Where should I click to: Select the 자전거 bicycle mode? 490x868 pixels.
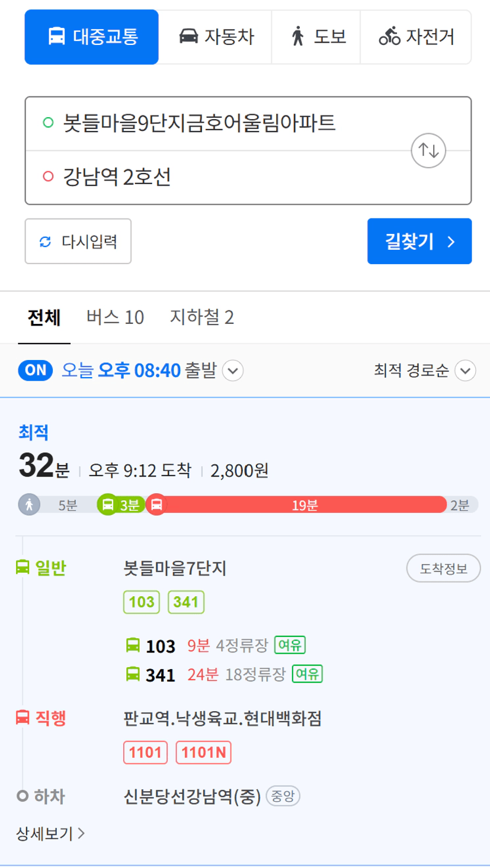[x=415, y=37]
